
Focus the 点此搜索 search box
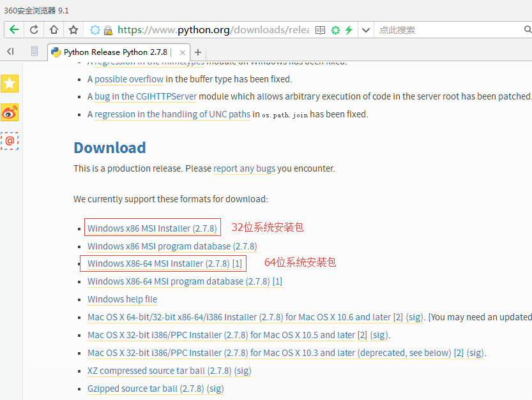pyautogui.click(x=449, y=30)
